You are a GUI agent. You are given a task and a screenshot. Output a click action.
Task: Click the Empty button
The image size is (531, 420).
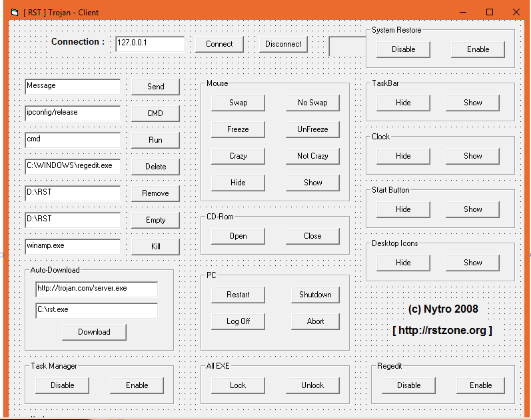(155, 220)
